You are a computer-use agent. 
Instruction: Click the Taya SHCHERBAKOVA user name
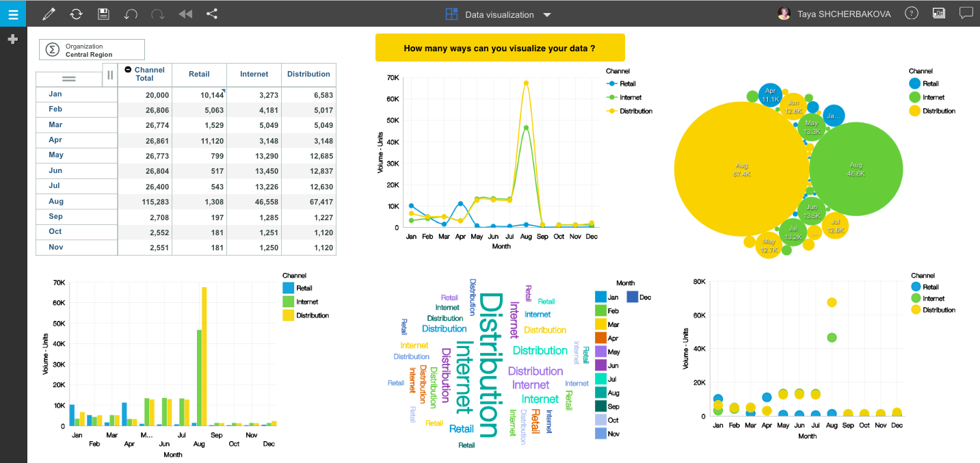(844, 14)
